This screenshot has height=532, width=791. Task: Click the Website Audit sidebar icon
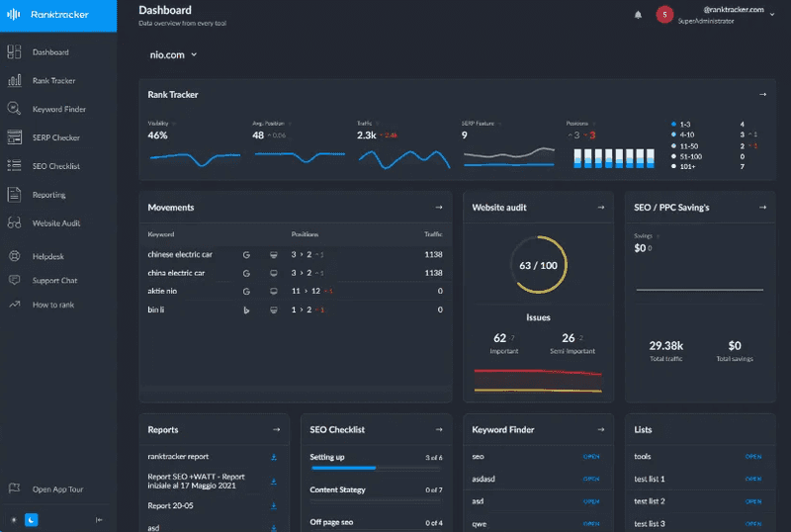15,223
